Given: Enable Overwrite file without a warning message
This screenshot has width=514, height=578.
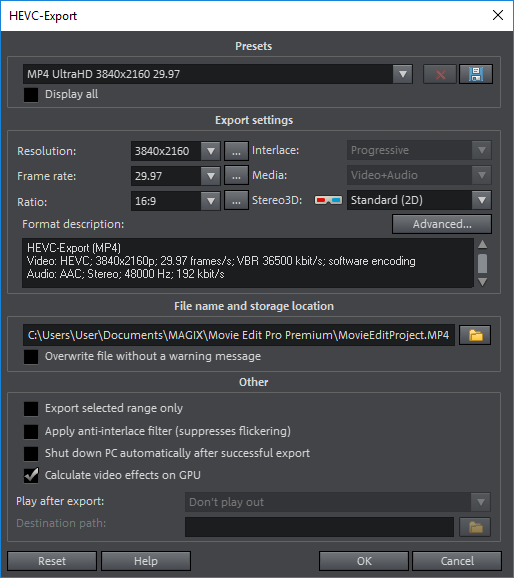Looking at the screenshot, I should click(x=31, y=357).
